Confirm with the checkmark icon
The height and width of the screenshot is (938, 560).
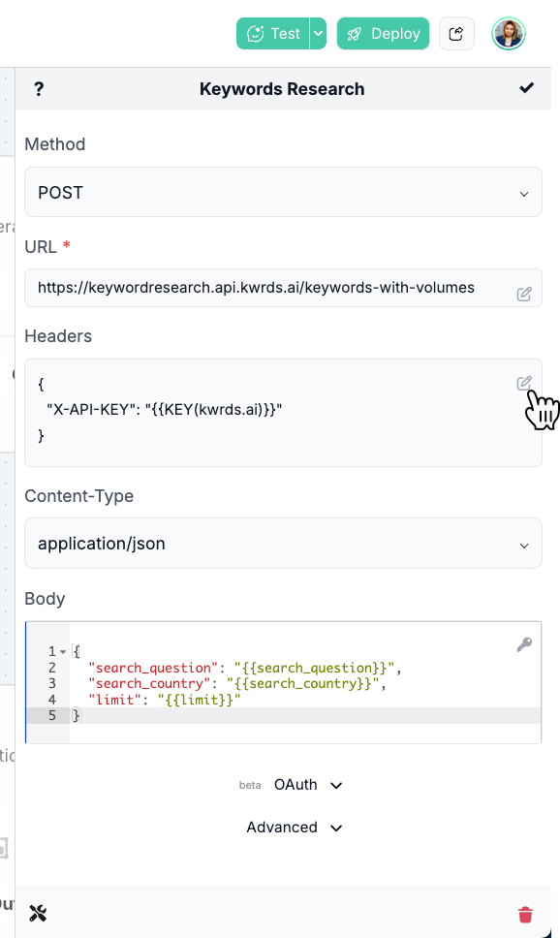(526, 88)
